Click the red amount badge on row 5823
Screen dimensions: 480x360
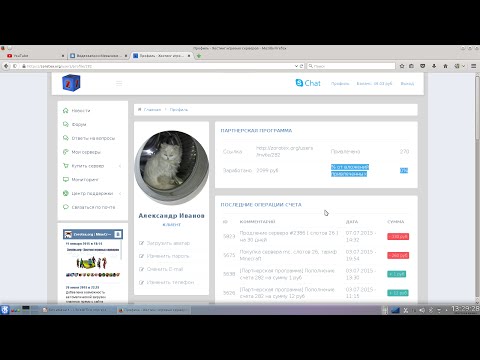point(398,236)
